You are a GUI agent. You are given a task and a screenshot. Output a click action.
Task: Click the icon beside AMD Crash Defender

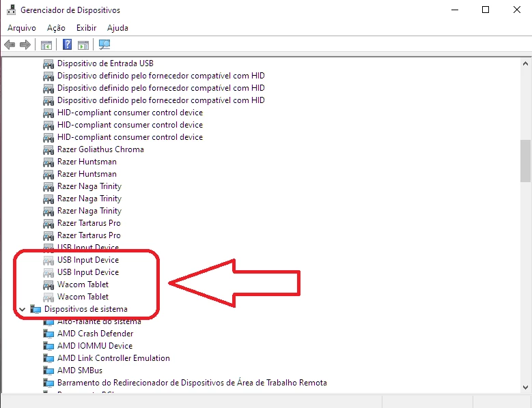point(48,334)
